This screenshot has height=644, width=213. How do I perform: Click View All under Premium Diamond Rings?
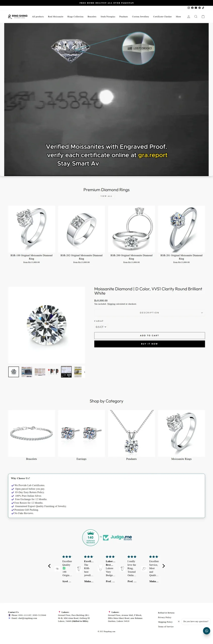(x=106, y=196)
